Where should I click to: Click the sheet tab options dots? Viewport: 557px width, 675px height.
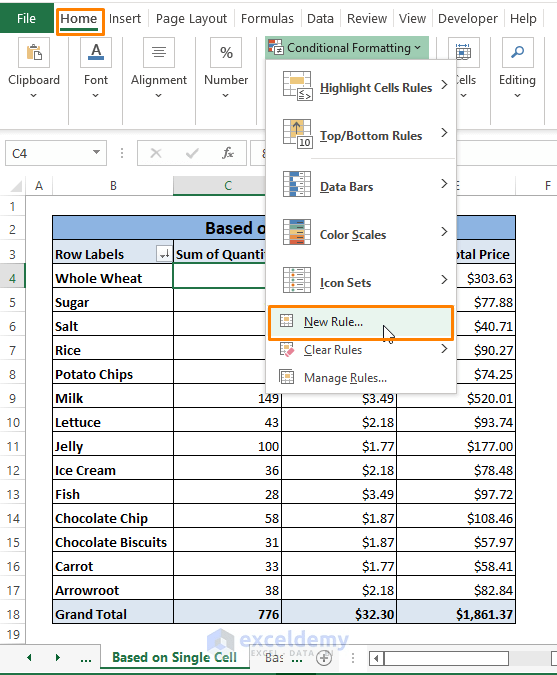pyautogui.click(x=353, y=658)
